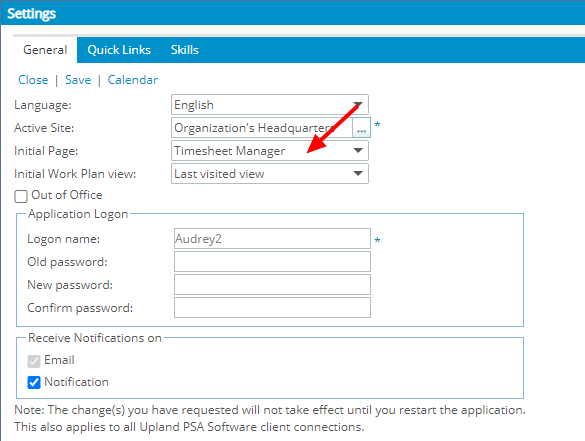Screen dimensions: 585x441
Task: Expand the Language dropdown arrow
Action: coord(358,105)
